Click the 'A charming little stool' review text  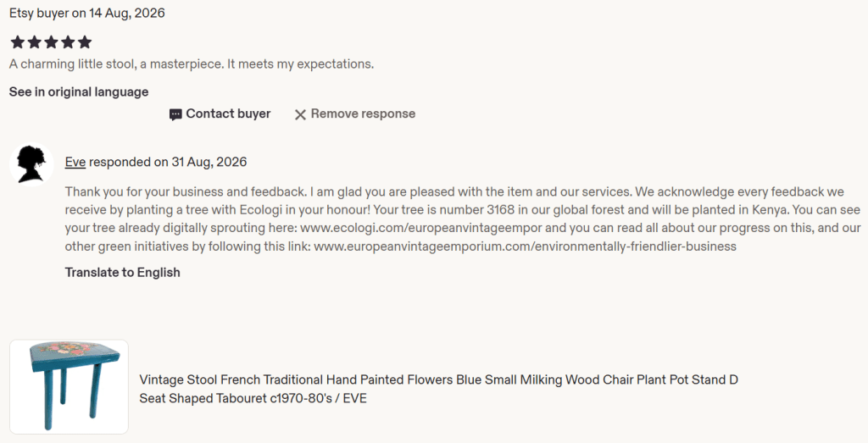click(x=192, y=64)
